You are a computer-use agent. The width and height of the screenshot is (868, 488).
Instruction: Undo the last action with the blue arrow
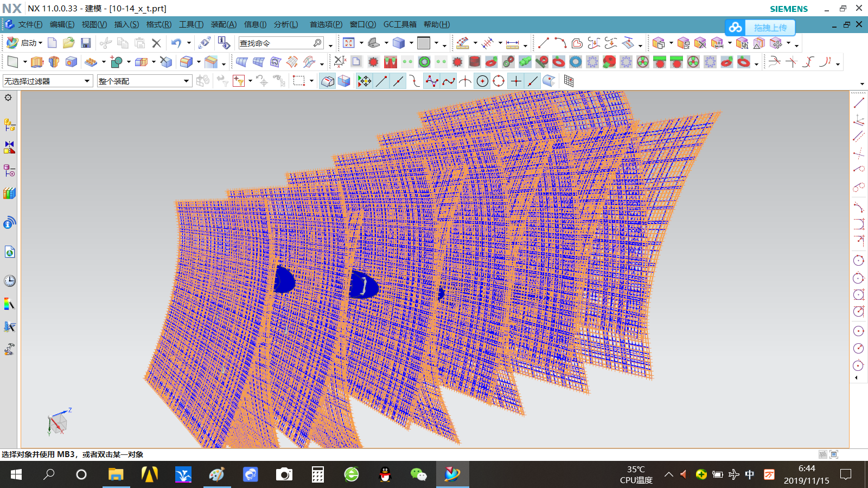[x=176, y=43]
